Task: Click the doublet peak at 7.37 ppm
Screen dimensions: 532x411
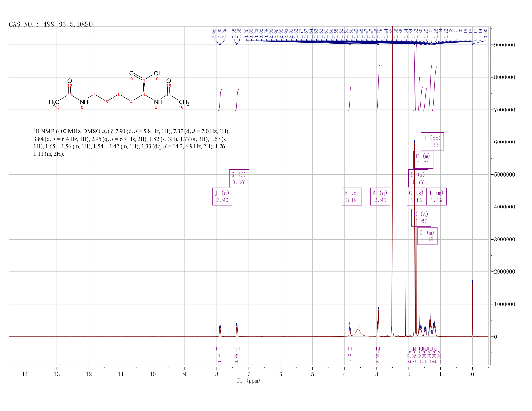Action: pyautogui.click(x=237, y=331)
